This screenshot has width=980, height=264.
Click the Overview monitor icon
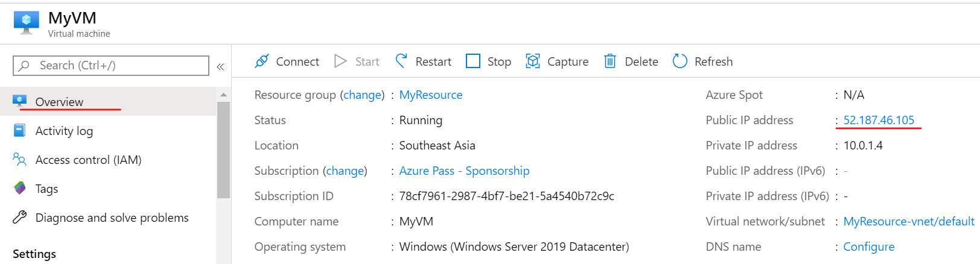coord(20,101)
